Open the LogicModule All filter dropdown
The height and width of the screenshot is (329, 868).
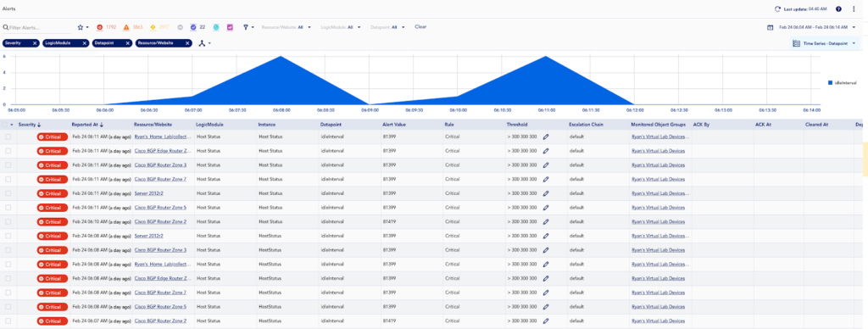tap(341, 26)
